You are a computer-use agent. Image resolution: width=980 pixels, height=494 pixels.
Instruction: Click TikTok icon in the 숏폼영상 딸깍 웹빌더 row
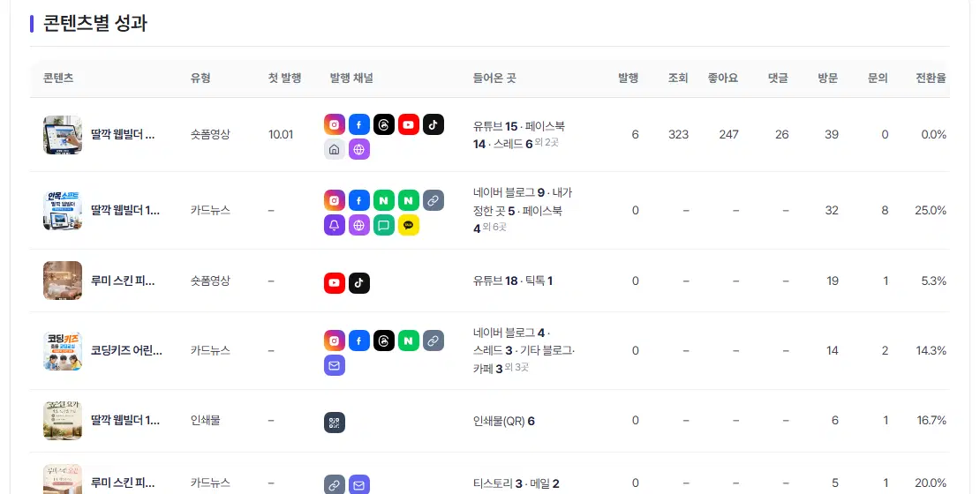(x=433, y=125)
